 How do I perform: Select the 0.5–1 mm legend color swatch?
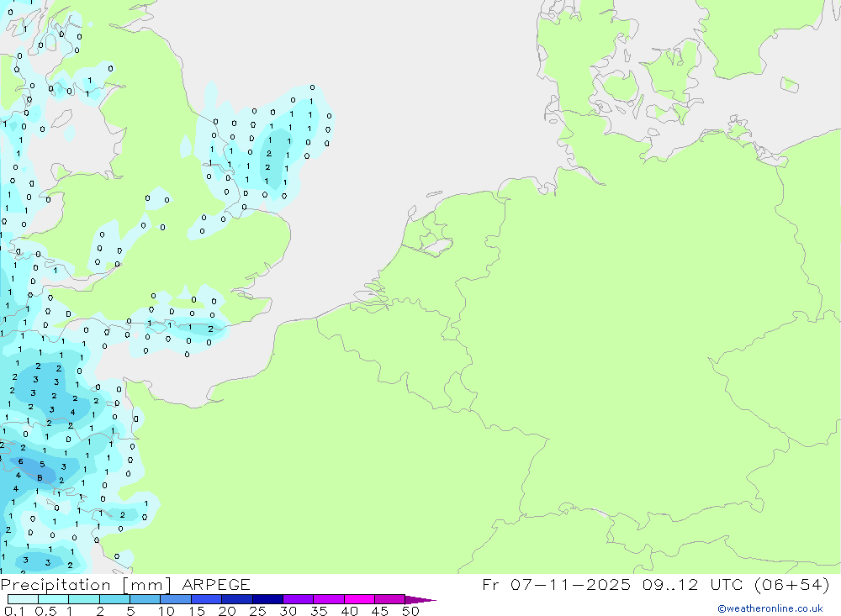[53, 599]
